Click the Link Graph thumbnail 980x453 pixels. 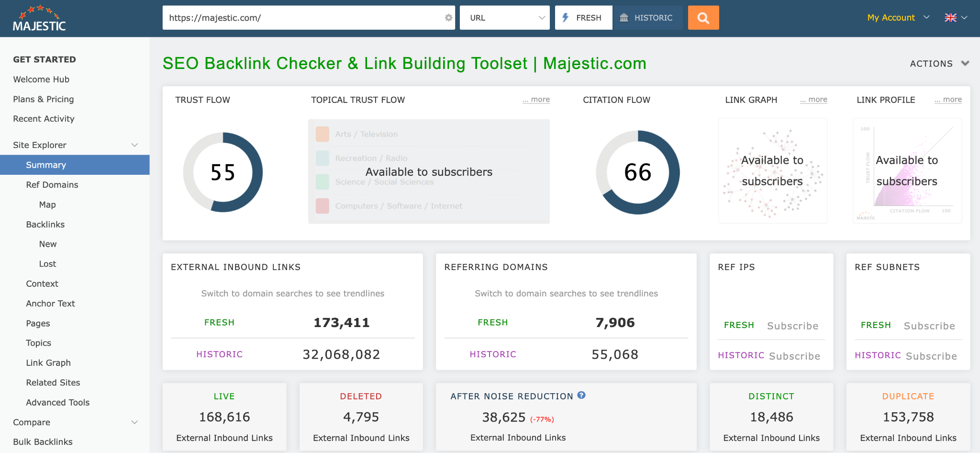773,171
